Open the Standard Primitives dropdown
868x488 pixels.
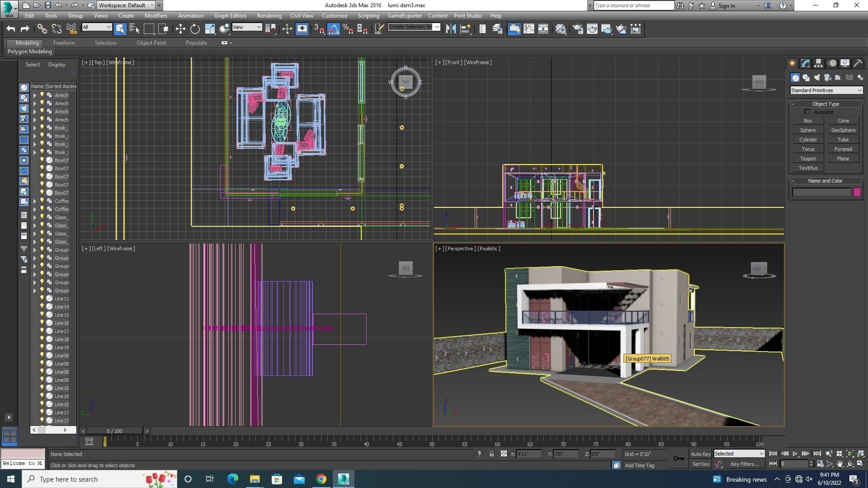click(x=826, y=90)
